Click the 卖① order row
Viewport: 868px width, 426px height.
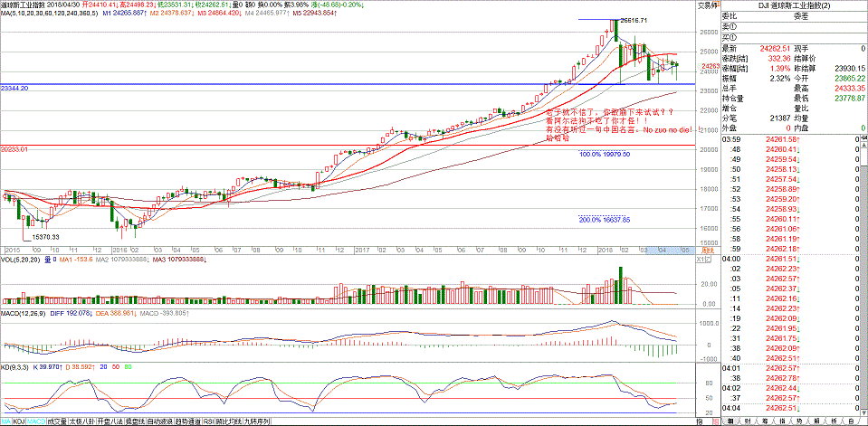(792, 26)
